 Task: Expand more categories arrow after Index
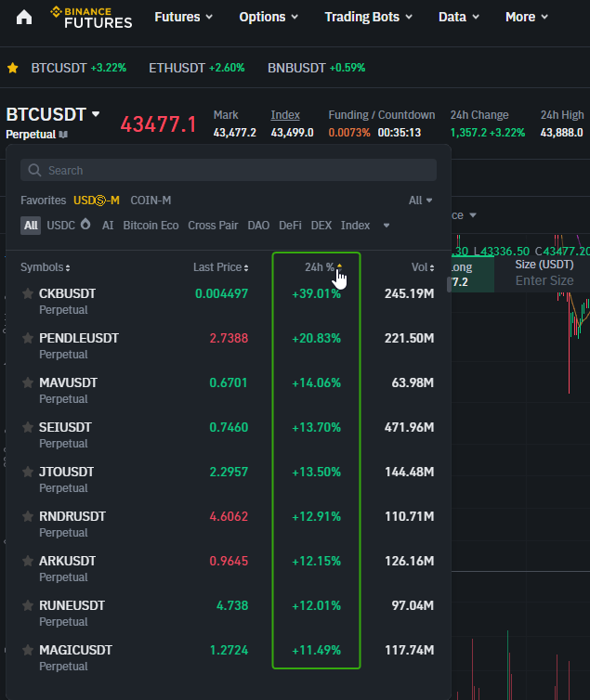(x=386, y=226)
